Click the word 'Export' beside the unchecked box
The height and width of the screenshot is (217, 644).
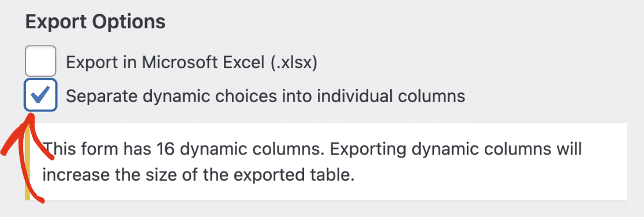click(x=92, y=62)
